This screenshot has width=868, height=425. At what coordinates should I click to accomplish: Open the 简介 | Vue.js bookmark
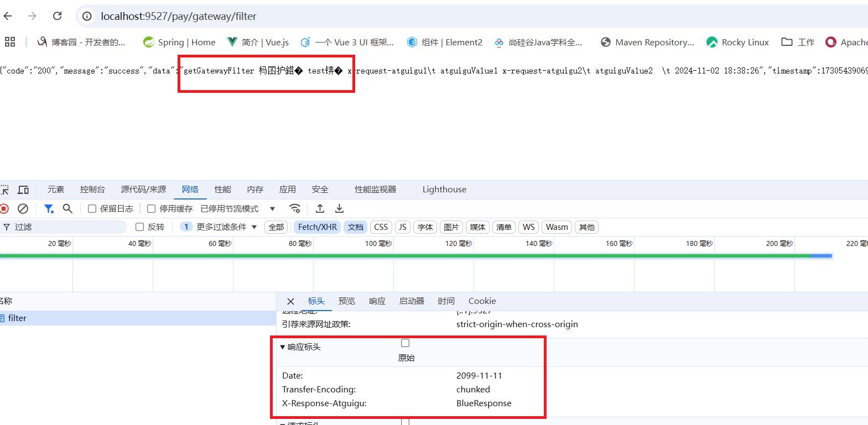click(x=258, y=42)
